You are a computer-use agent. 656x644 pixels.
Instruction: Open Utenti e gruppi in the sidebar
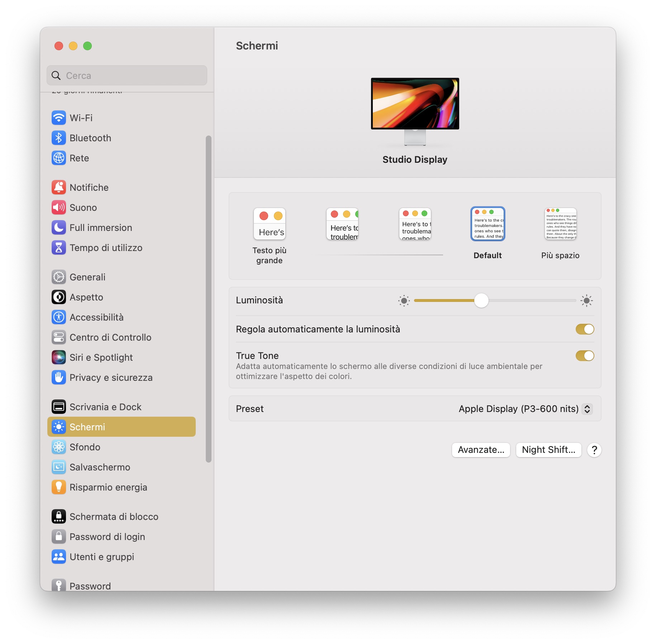click(122, 557)
